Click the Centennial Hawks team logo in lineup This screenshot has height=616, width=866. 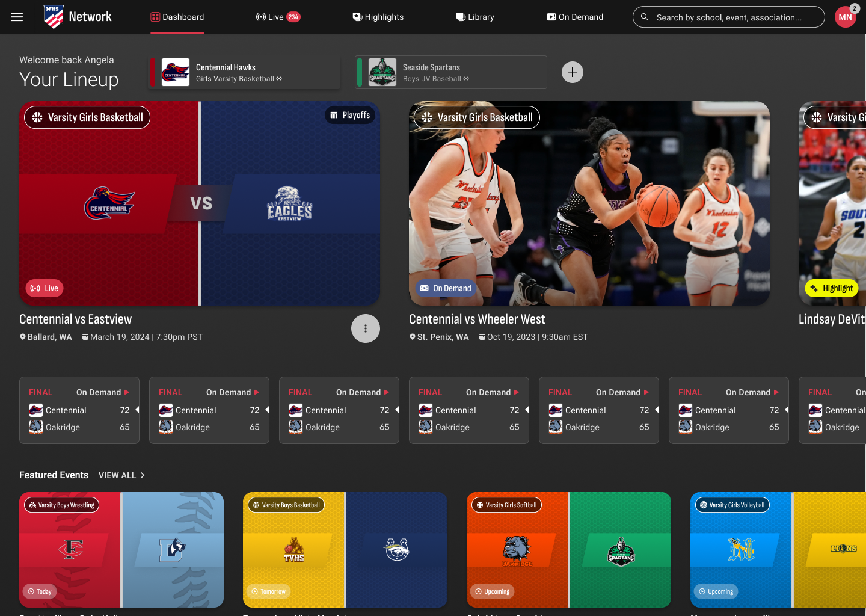176,72
